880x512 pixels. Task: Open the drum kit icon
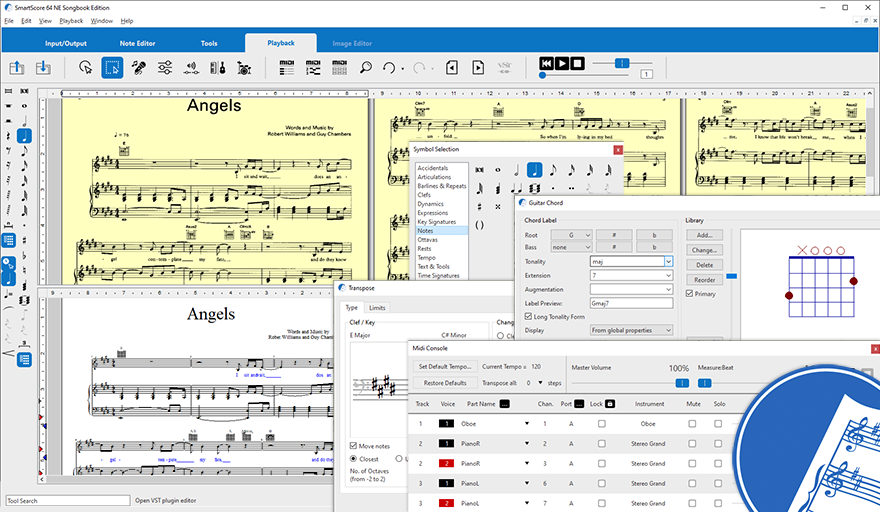(244, 68)
